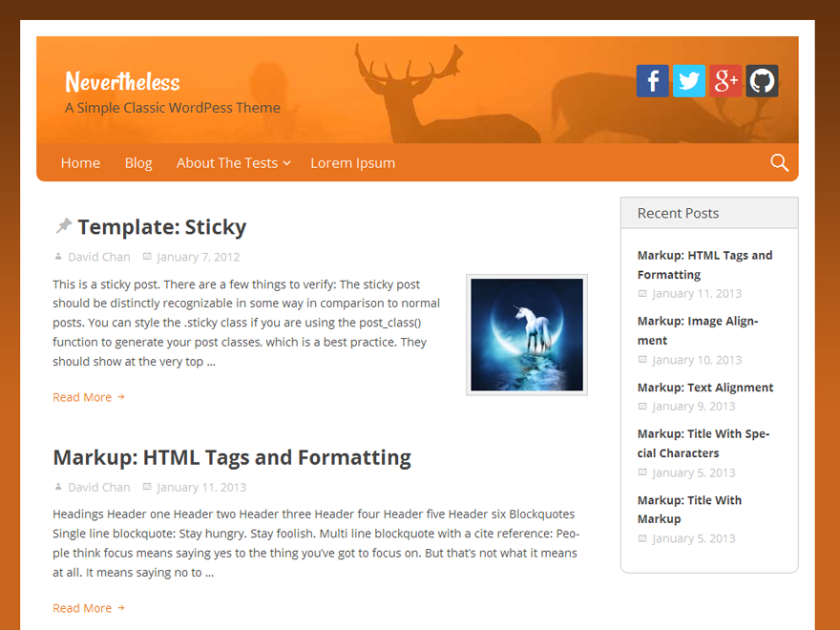840x630 pixels.
Task: Open the GitHub social icon
Action: tap(761, 81)
